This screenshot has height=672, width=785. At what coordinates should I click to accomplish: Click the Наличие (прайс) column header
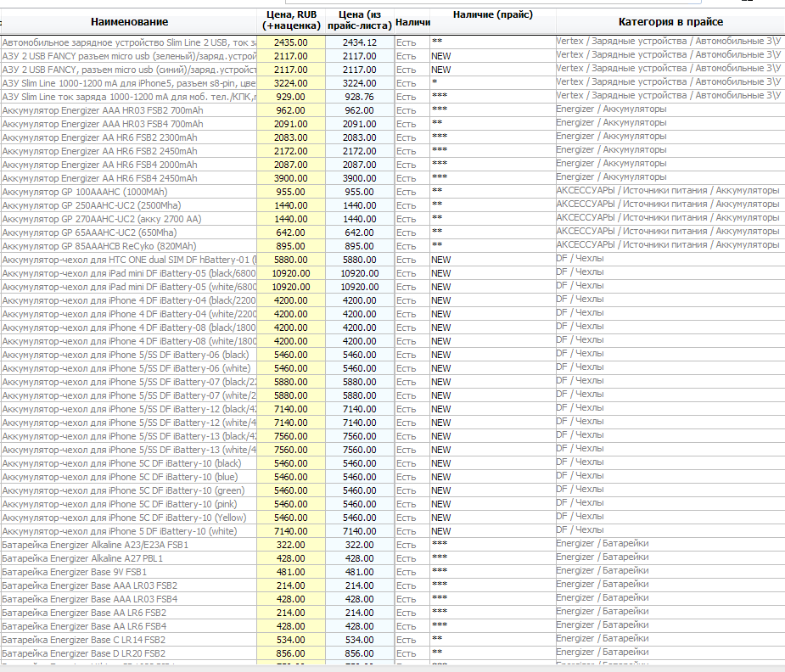[x=492, y=21]
